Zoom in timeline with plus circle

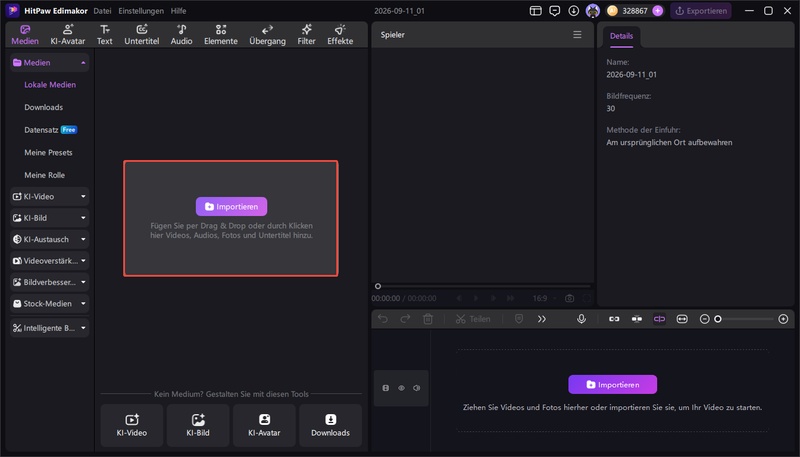point(783,319)
